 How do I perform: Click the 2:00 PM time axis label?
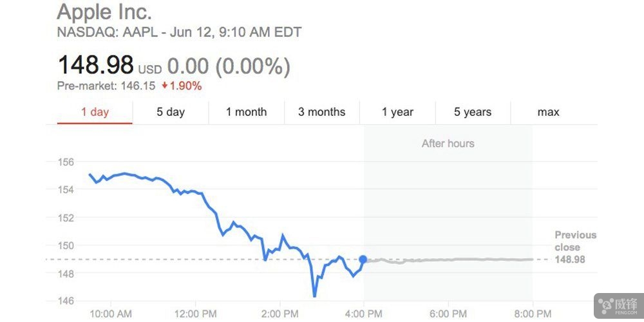tap(279, 314)
